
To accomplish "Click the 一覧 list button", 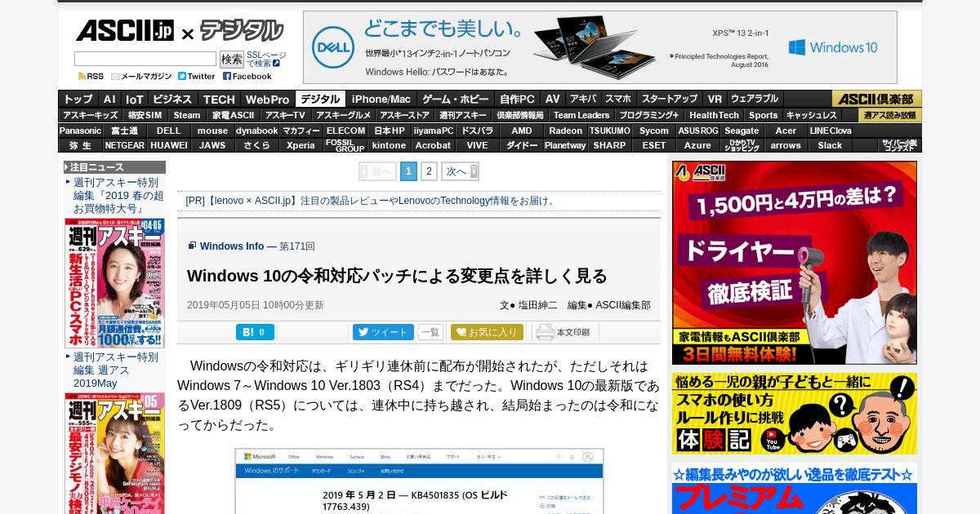I will (x=430, y=332).
